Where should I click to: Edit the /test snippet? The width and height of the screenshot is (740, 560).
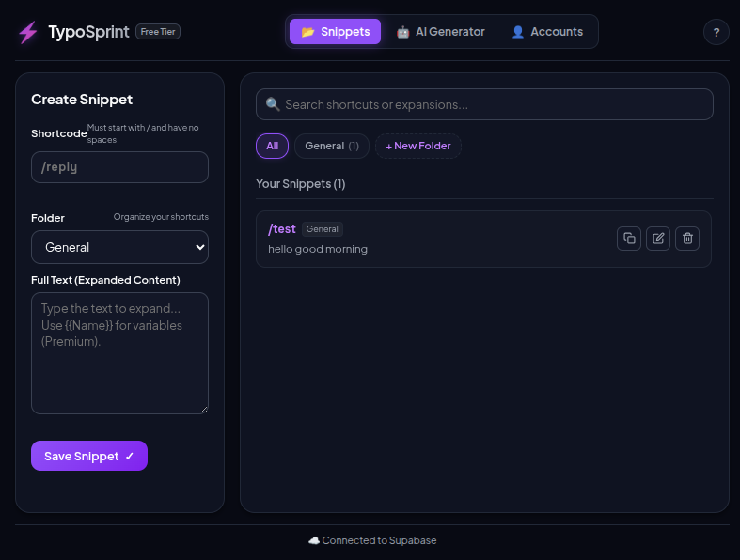click(658, 239)
